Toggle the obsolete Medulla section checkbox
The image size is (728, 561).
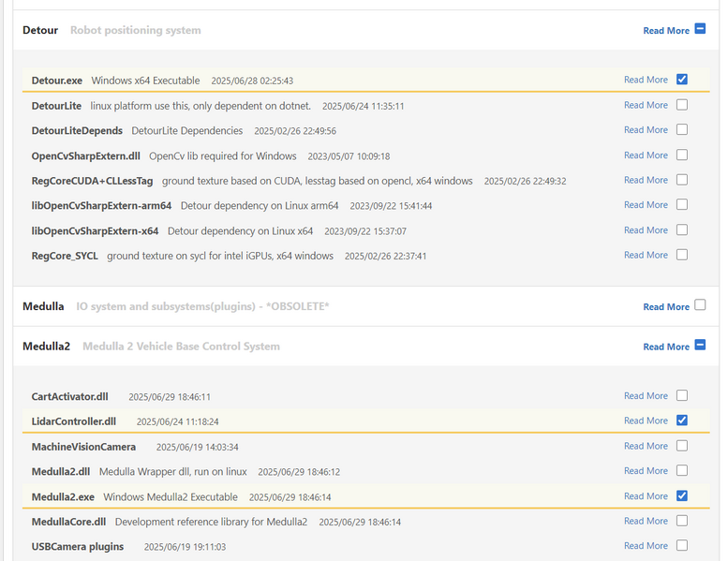click(700, 305)
